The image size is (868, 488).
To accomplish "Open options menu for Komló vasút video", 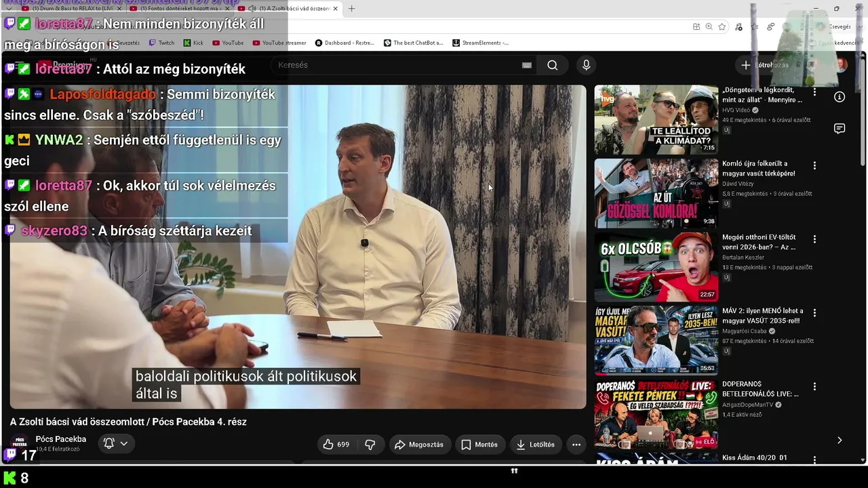I will (814, 165).
